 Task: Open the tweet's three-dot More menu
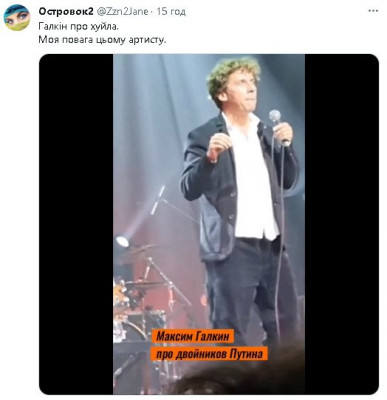[x=372, y=11]
